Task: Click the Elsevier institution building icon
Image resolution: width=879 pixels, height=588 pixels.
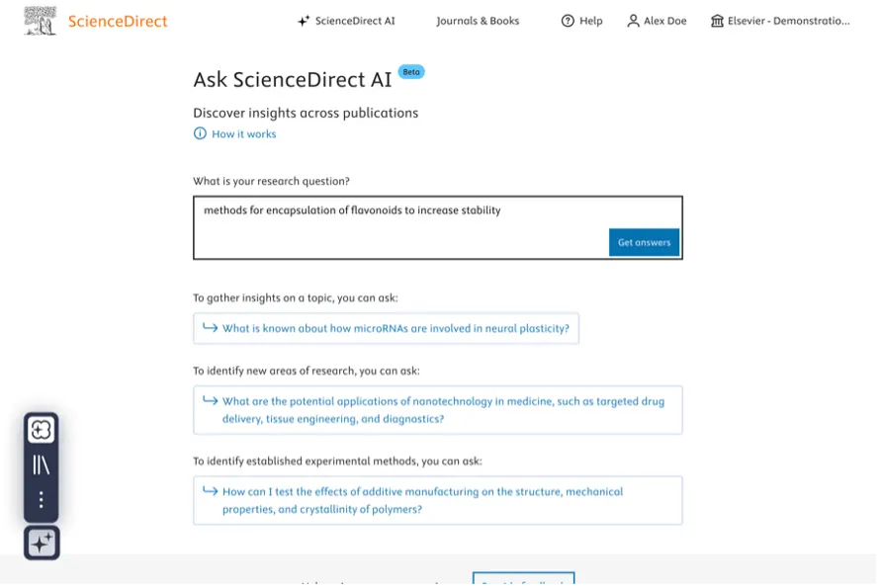Action: [719, 22]
